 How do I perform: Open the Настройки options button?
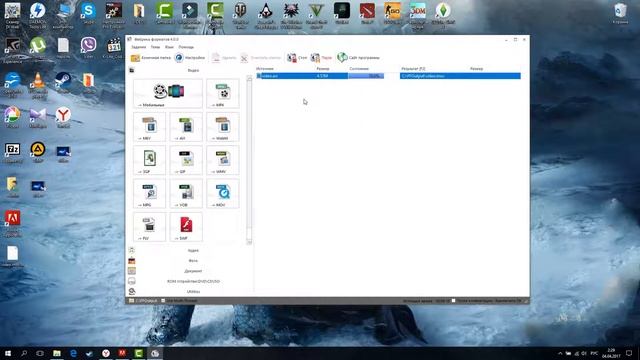[190, 58]
